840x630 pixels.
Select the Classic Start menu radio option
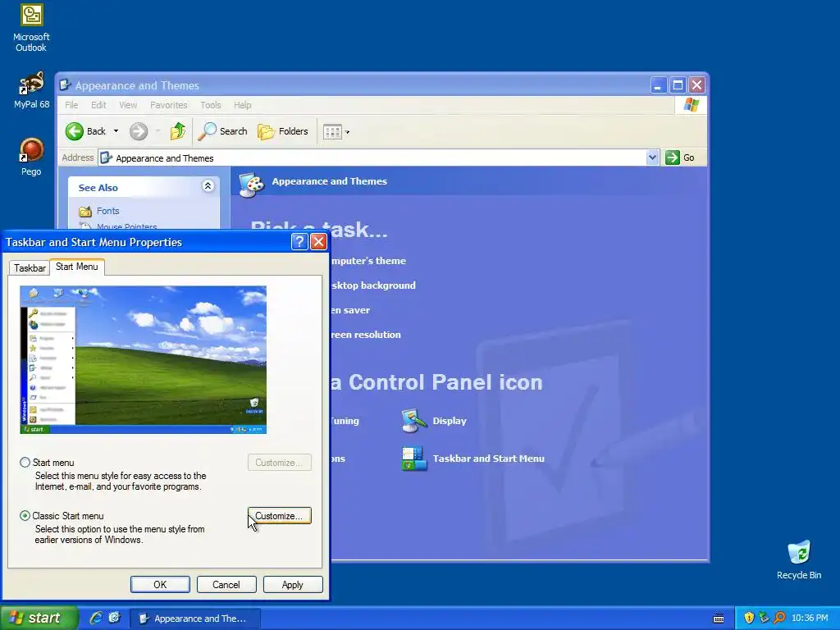(25, 515)
